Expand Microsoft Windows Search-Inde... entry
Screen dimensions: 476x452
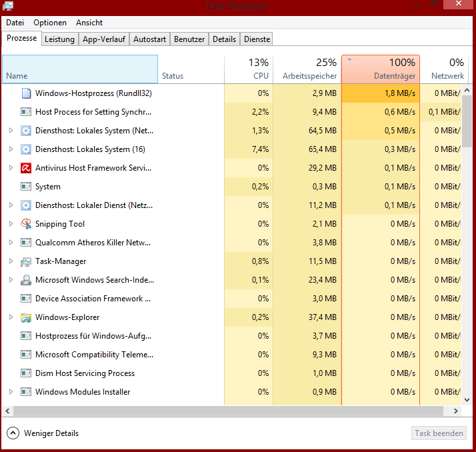(x=11, y=280)
